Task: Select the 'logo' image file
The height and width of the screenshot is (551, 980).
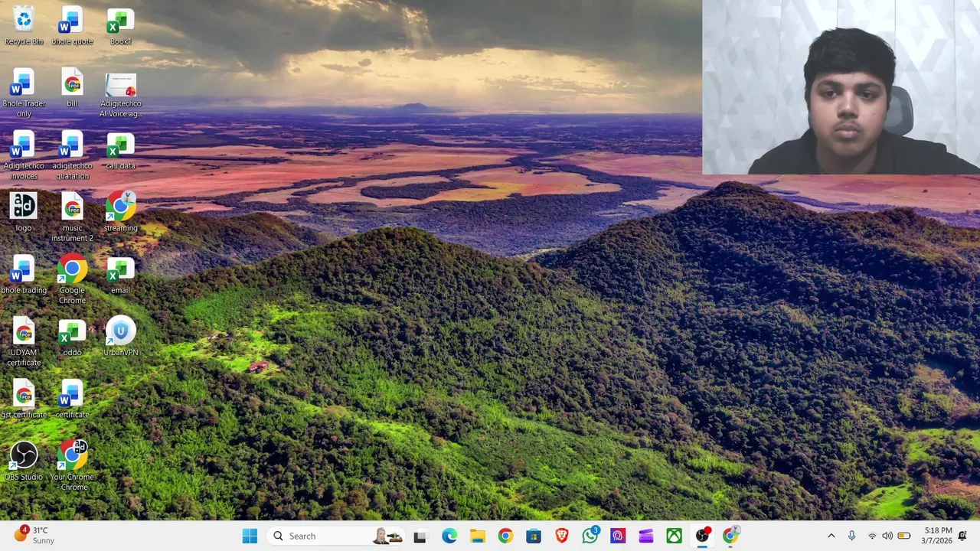Action: click(x=24, y=211)
